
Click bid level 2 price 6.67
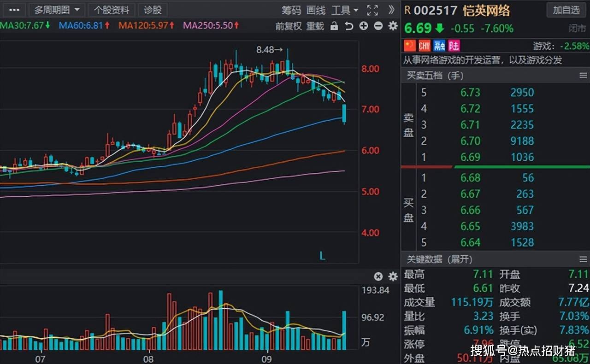click(470, 194)
